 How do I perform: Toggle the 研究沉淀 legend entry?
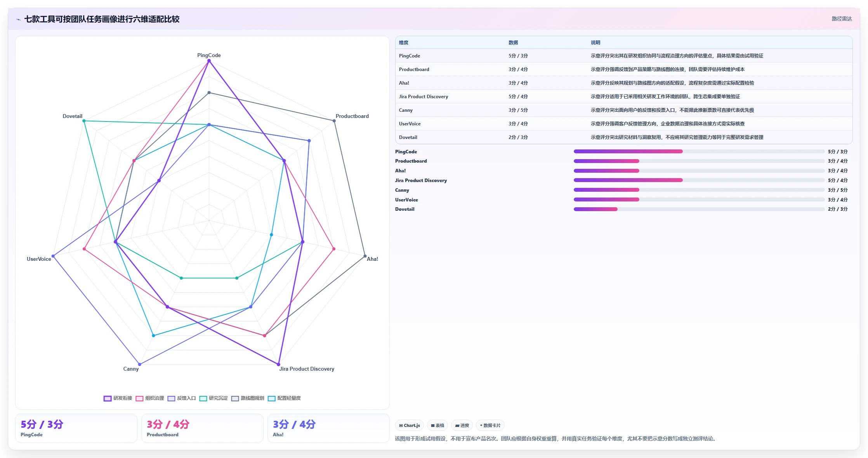coord(214,398)
